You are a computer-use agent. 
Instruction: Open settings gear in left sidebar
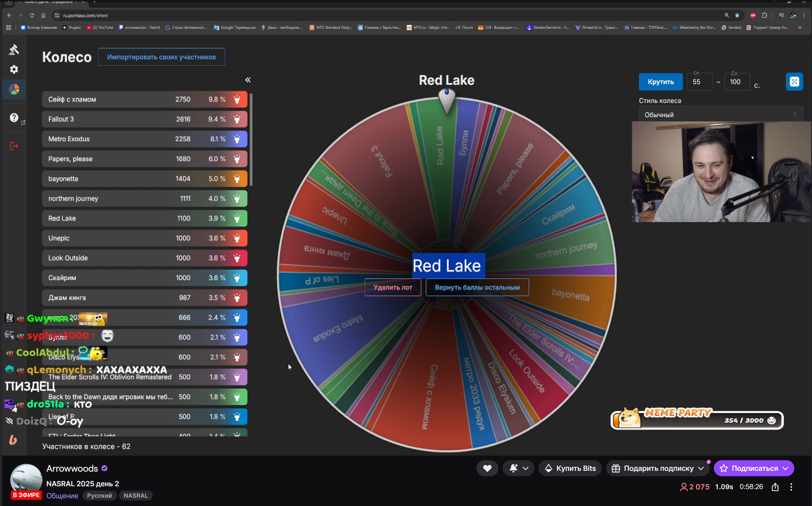point(14,69)
